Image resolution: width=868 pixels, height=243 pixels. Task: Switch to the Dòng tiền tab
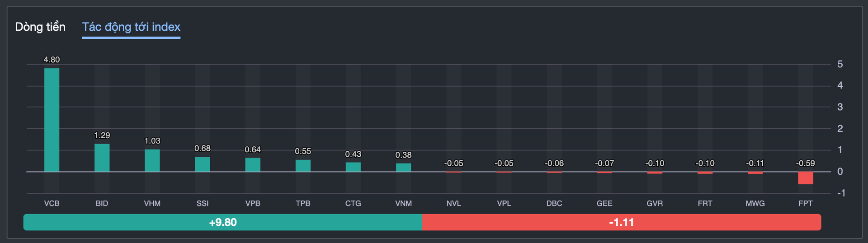click(40, 27)
